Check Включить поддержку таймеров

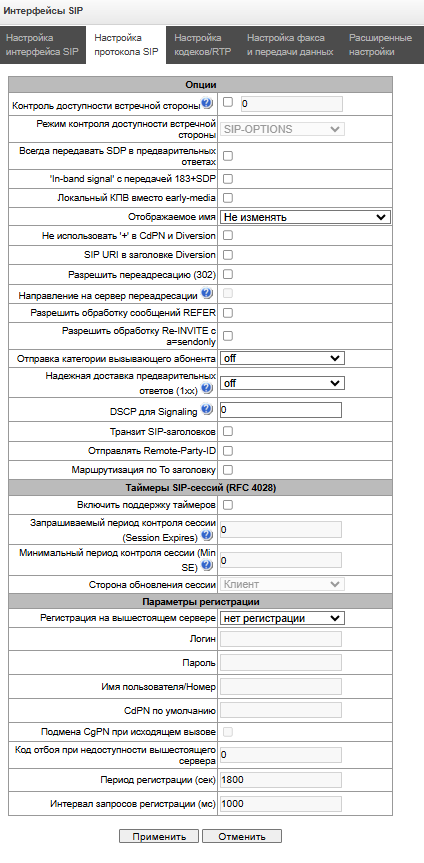(227, 504)
